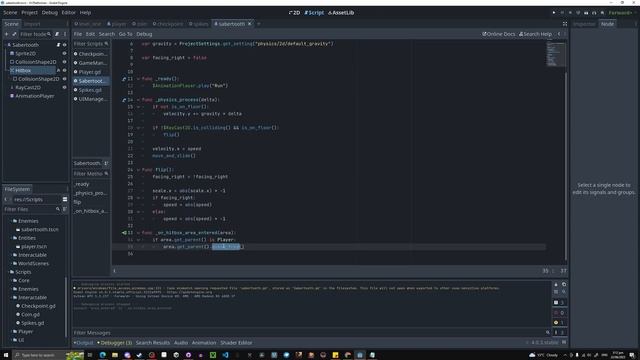Select the Node dock tab
The width and height of the screenshot is (640, 360).
click(x=607, y=24)
